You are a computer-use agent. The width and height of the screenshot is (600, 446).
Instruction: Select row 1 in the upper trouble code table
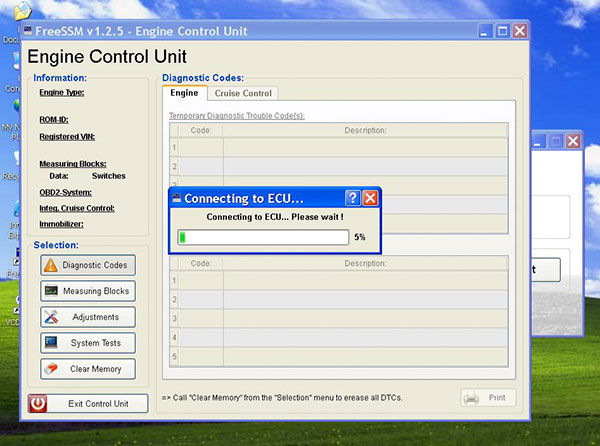click(339, 147)
